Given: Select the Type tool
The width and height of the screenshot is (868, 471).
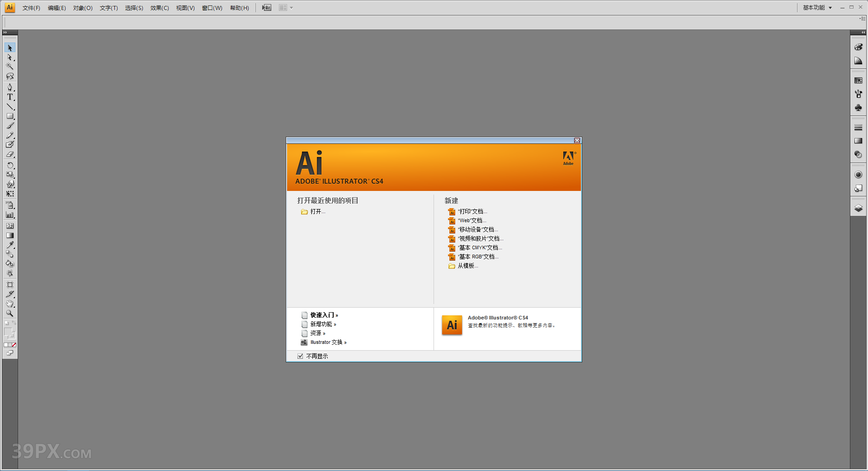Looking at the screenshot, I should tap(10, 96).
